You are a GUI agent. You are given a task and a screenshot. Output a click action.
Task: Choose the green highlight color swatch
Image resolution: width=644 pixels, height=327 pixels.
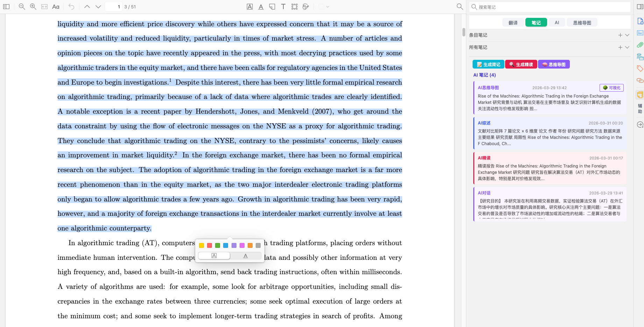[x=218, y=246]
